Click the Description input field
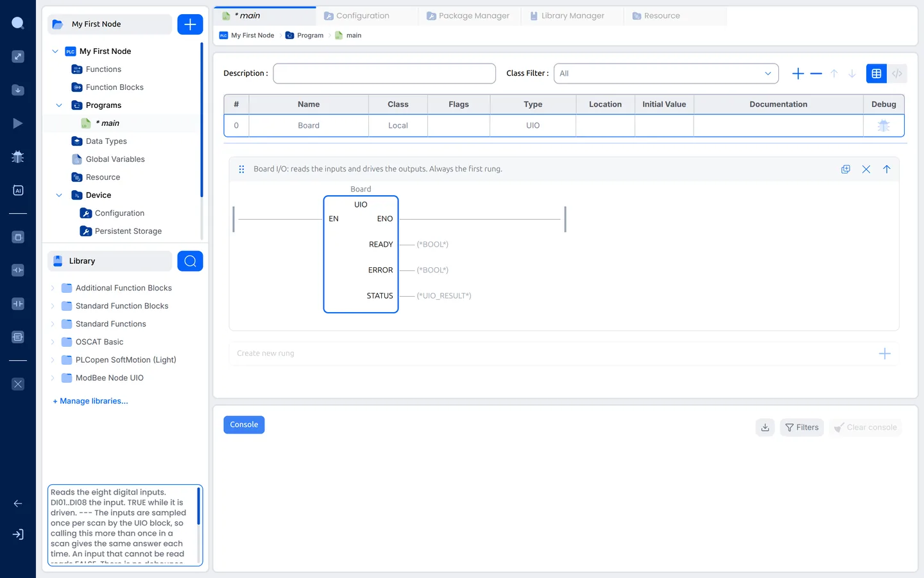The width and height of the screenshot is (924, 578). pyautogui.click(x=384, y=73)
